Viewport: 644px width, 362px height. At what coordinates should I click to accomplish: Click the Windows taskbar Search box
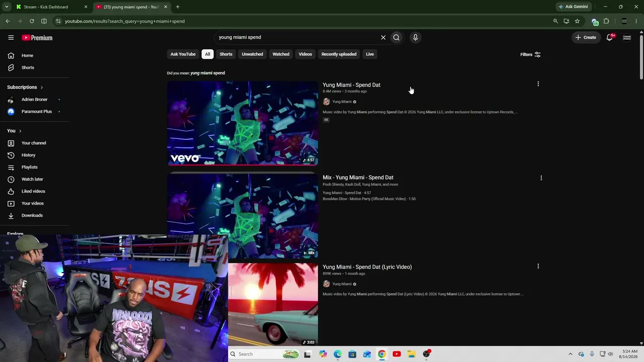coord(265,354)
